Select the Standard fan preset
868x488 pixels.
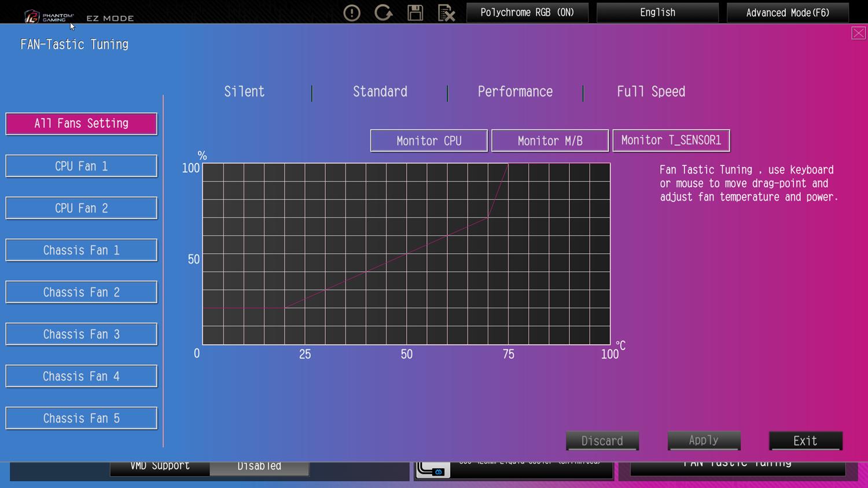tap(380, 92)
